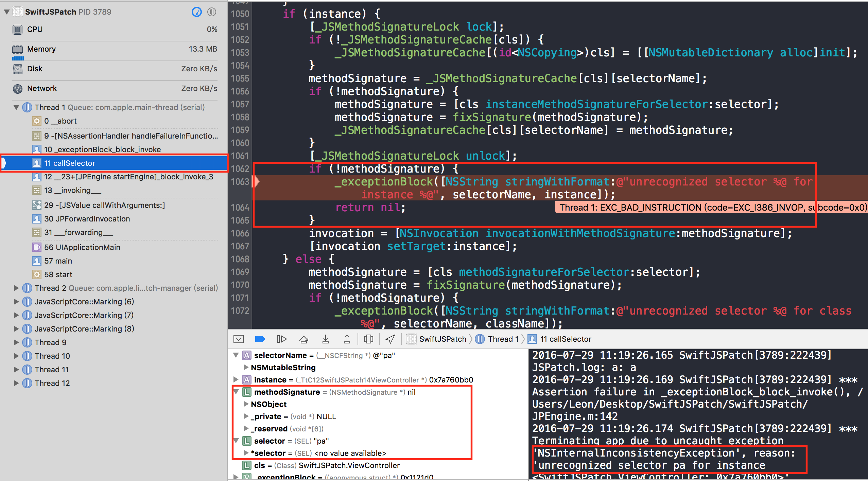Click the Simulate Location arrow icon
Screen dimensions: 868x481
click(x=390, y=339)
